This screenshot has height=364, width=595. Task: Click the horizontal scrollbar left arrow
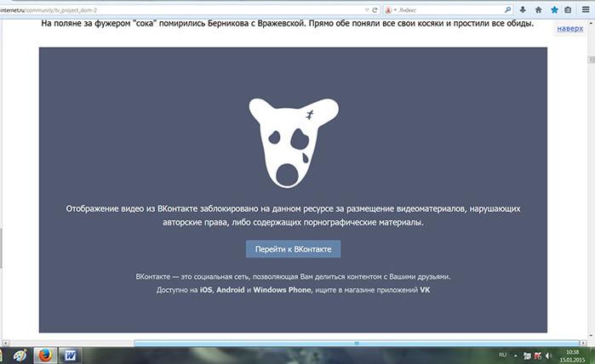click(5, 343)
